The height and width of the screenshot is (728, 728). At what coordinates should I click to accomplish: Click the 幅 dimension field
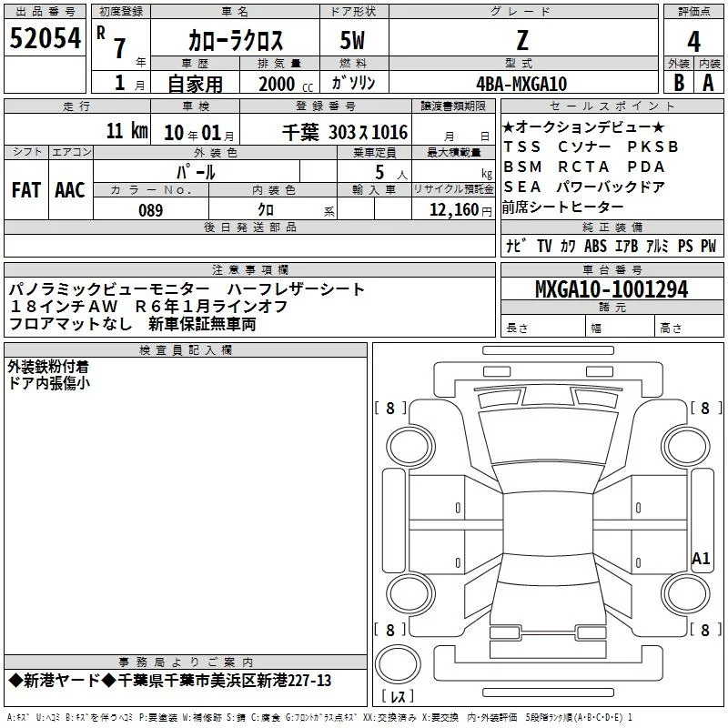(x=621, y=328)
